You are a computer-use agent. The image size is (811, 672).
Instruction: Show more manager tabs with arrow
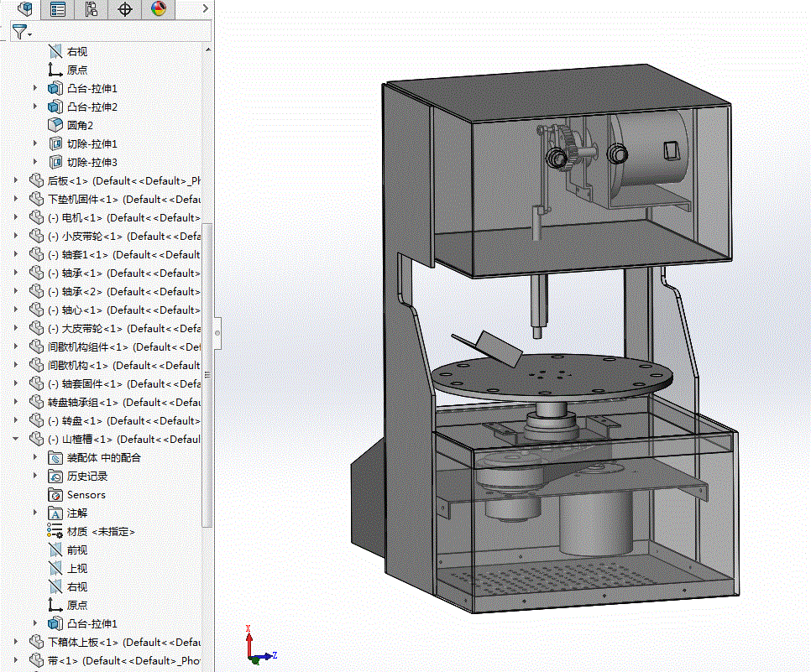click(206, 8)
